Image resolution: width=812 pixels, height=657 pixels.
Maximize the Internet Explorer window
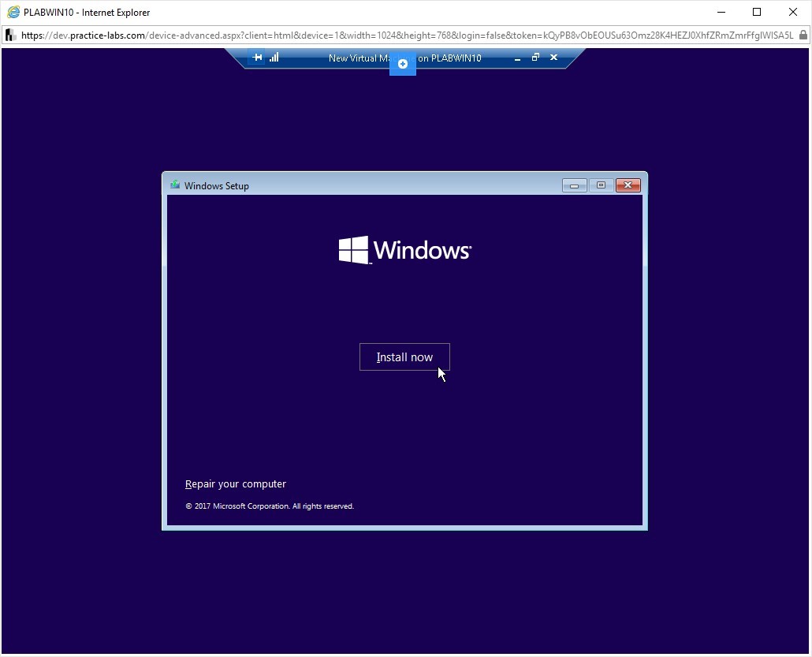tap(757, 12)
